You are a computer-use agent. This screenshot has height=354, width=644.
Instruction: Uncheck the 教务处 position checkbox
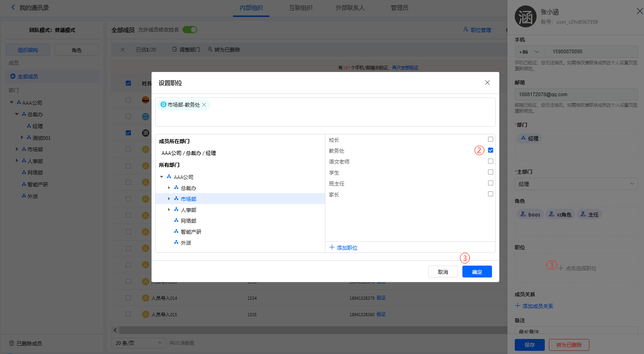point(491,150)
